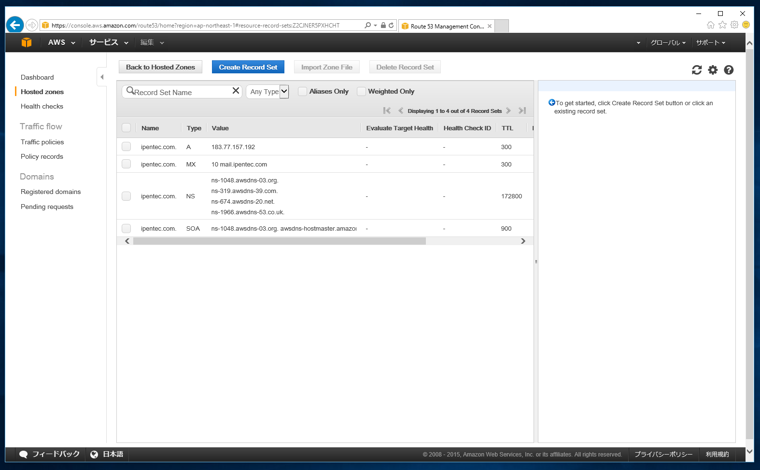Screen dimensions: 760x470
Task: Click the browser smiley feedback icon
Action: 746,25
